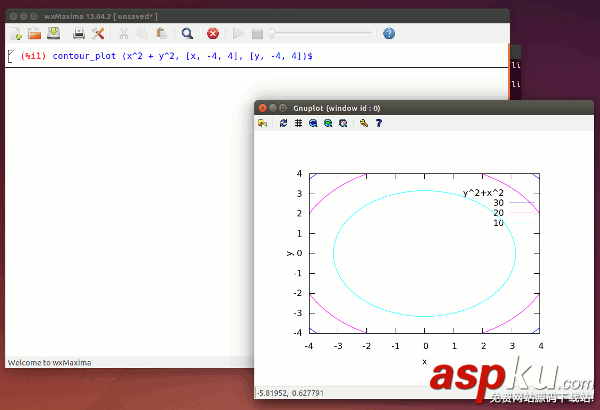Viewport: 600px width, 410px height.
Task: Click the Copy icon in wxMaxima
Action: pos(142,34)
